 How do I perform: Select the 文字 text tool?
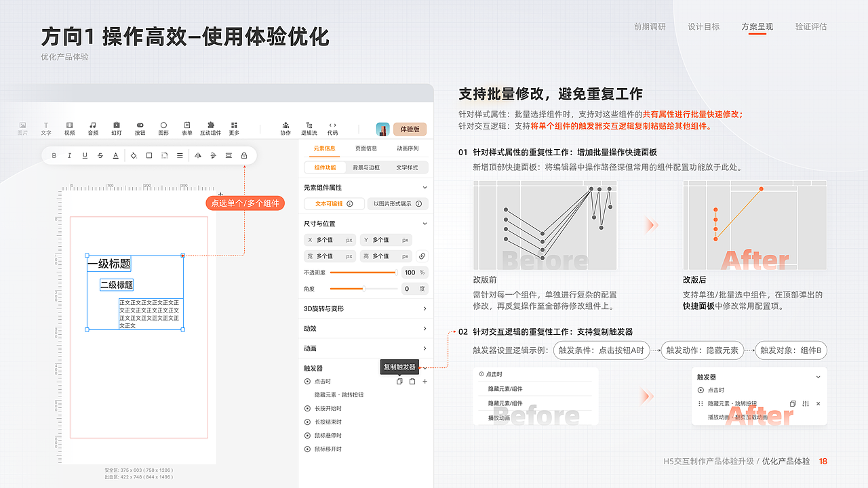[45, 127]
